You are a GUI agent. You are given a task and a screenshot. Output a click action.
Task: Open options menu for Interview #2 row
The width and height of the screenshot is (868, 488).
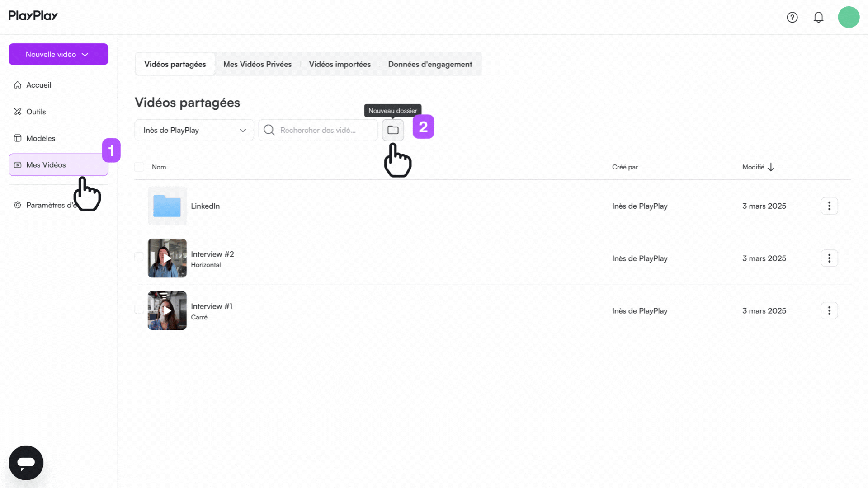coord(829,258)
